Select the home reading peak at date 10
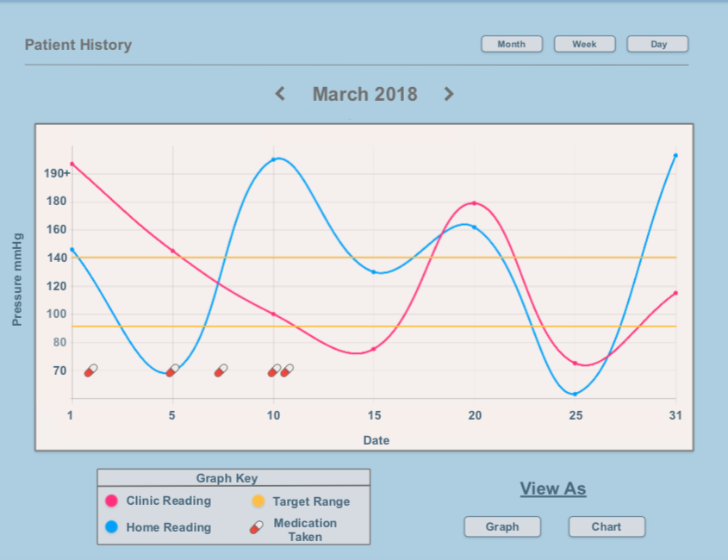This screenshot has height=560, width=728. (273, 159)
